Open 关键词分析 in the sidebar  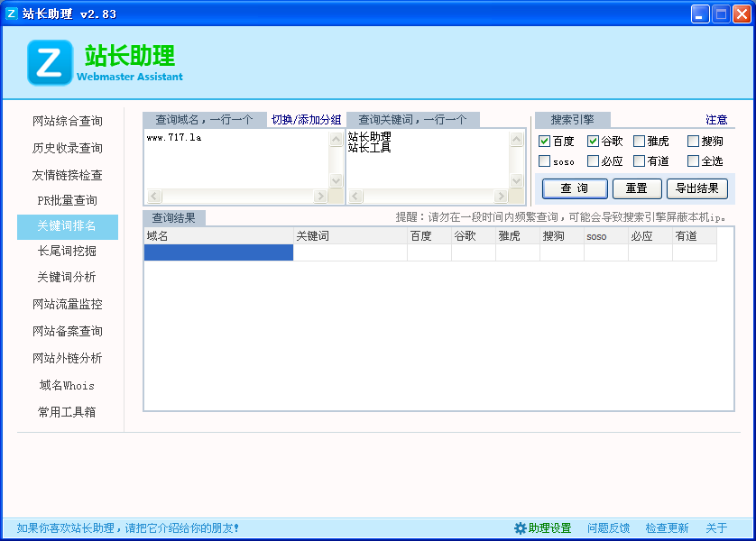pyautogui.click(x=68, y=277)
